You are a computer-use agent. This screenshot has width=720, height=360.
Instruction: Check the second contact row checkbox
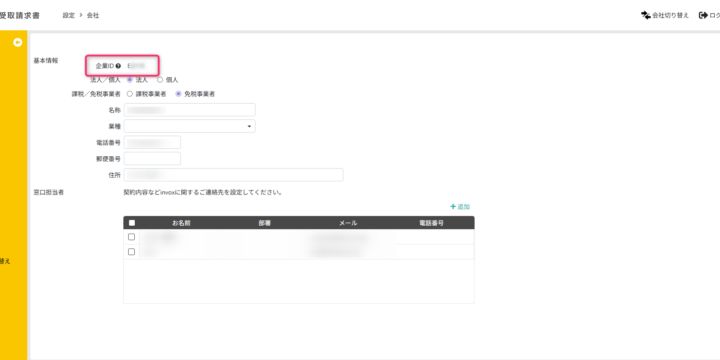(131, 252)
